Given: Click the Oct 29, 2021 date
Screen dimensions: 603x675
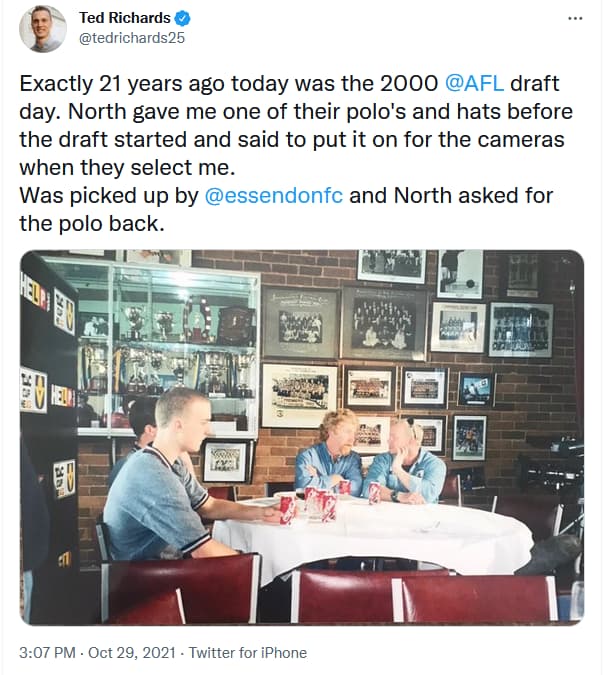Looking at the screenshot, I should coord(132,653).
